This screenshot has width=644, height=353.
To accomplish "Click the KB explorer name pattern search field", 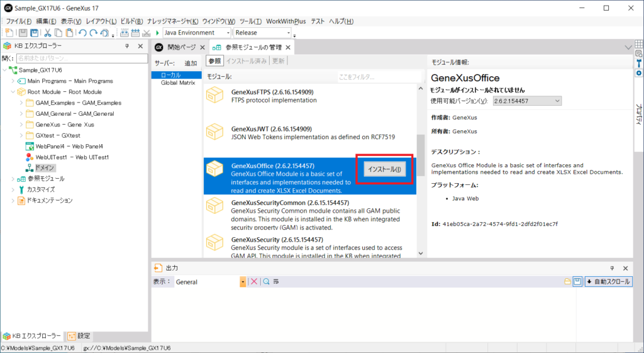I will click(82, 59).
